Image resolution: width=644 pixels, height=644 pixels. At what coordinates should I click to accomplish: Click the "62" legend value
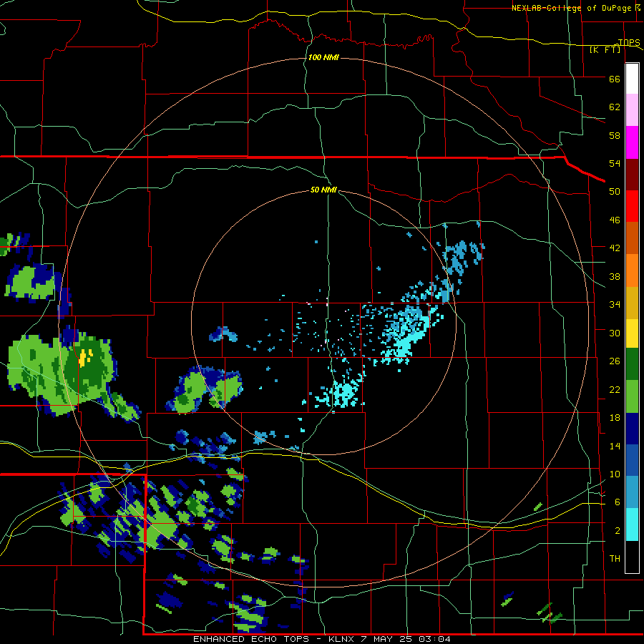[615, 107]
